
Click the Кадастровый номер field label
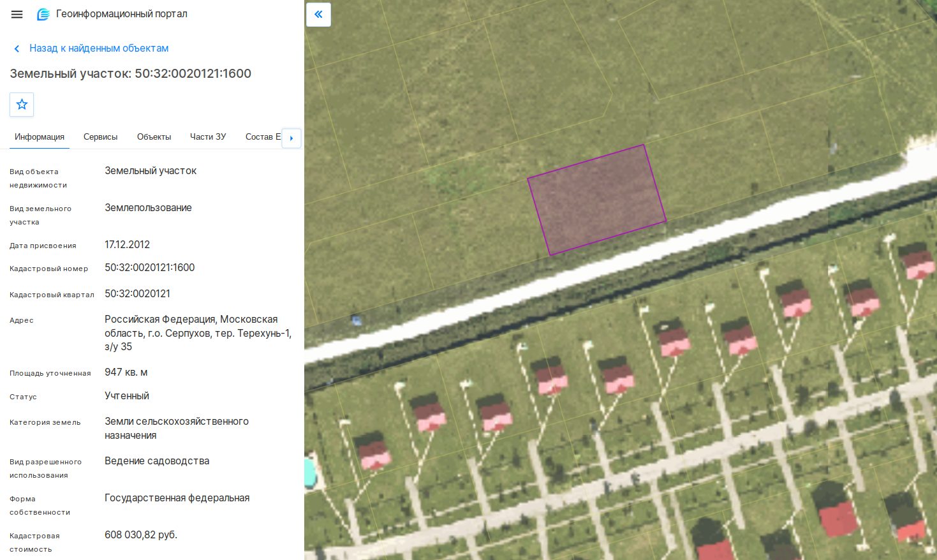click(x=48, y=269)
